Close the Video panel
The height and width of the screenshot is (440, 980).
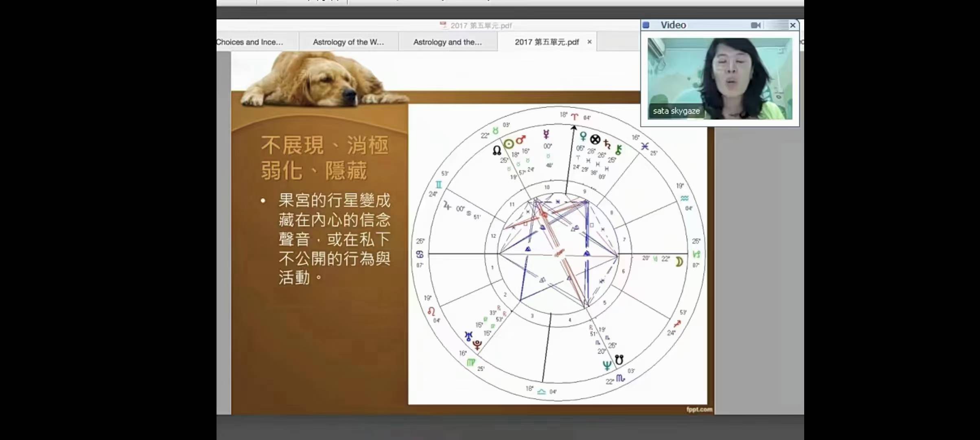coord(792,25)
